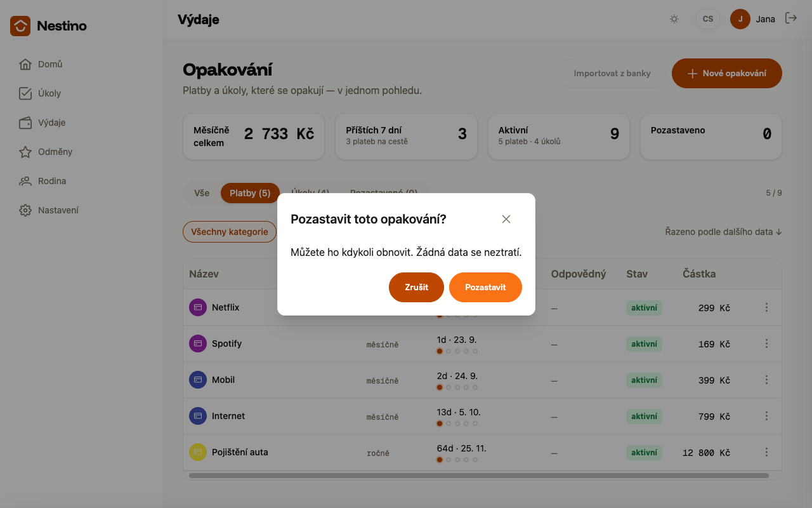Click the Název column header
812x508 pixels.
coord(204,274)
